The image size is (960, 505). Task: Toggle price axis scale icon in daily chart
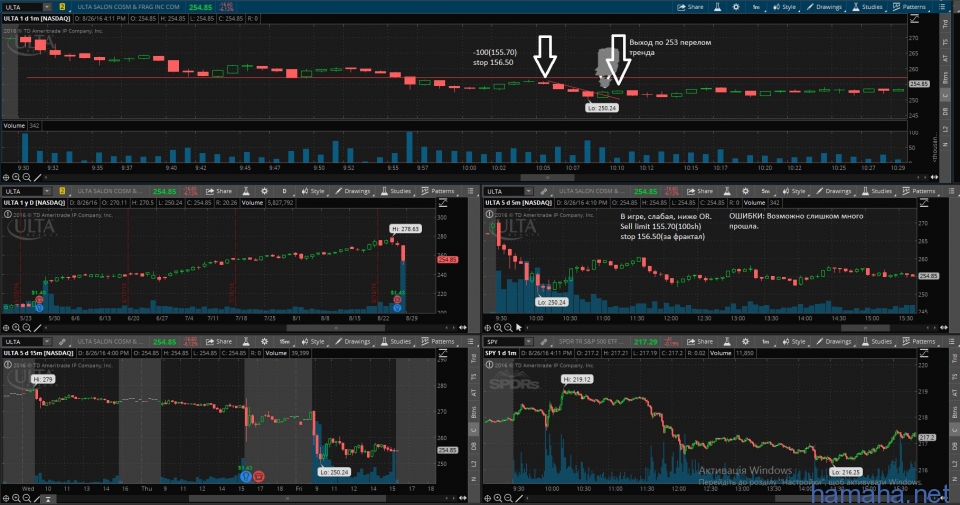click(443, 203)
